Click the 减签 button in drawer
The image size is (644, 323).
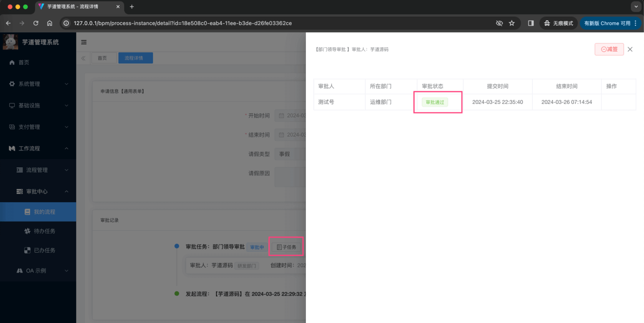click(609, 49)
